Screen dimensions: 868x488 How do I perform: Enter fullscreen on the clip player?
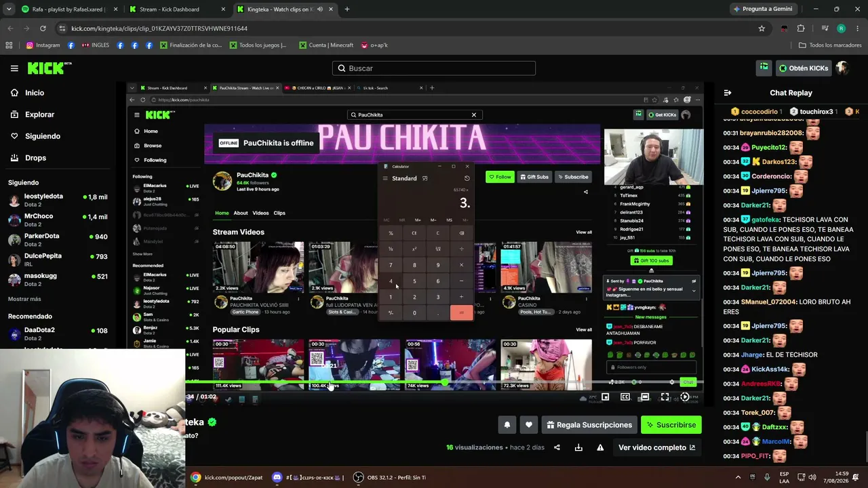tap(665, 397)
